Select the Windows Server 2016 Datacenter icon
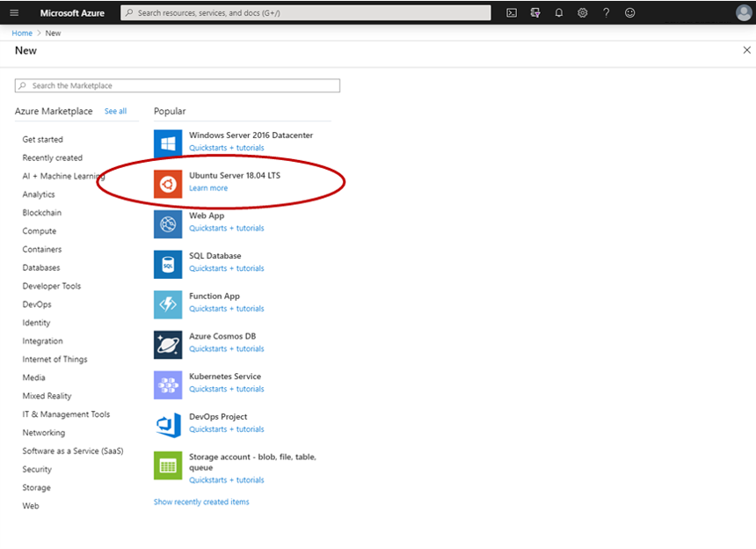756x549 pixels. [168, 143]
